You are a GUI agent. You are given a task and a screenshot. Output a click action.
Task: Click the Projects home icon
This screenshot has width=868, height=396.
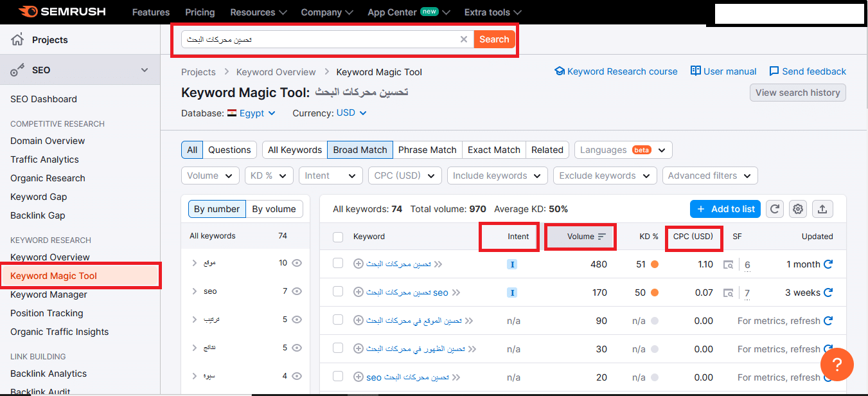pyautogui.click(x=18, y=40)
